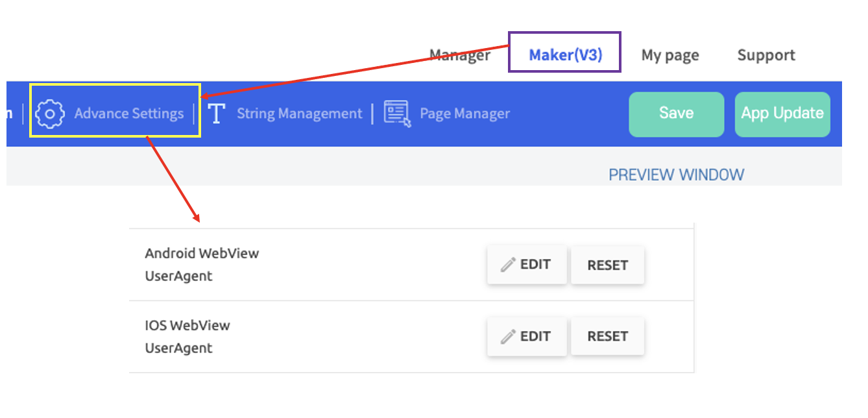The width and height of the screenshot is (868, 418).
Task: Switch to Maker(V3) tab
Action: point(566,55)
